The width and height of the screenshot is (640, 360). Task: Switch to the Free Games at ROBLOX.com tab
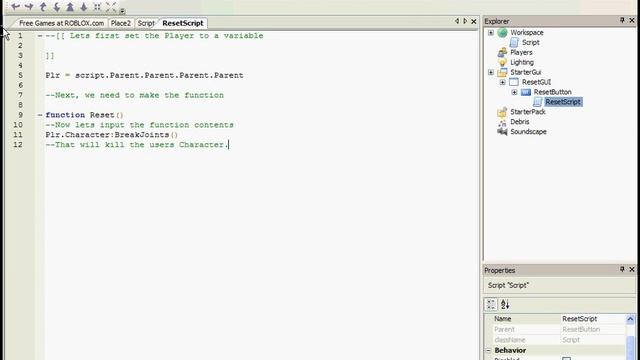point(61,23)
